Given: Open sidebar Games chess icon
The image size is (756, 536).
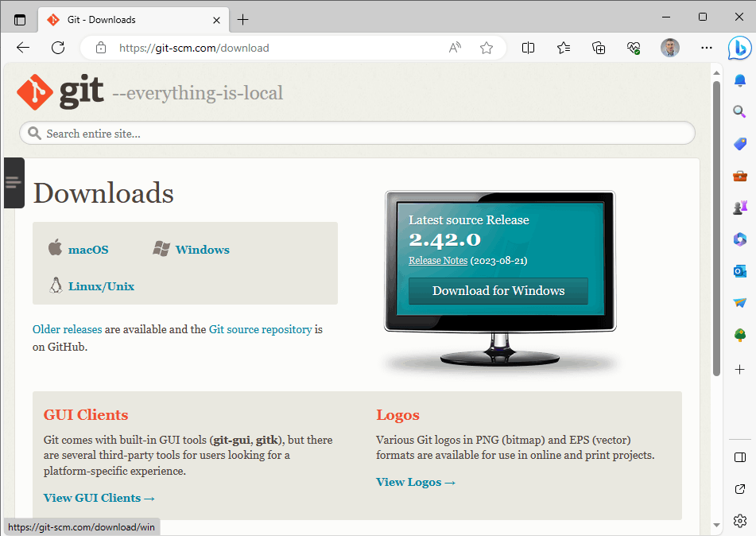Looking at the screenshot, I should point(739,208).
